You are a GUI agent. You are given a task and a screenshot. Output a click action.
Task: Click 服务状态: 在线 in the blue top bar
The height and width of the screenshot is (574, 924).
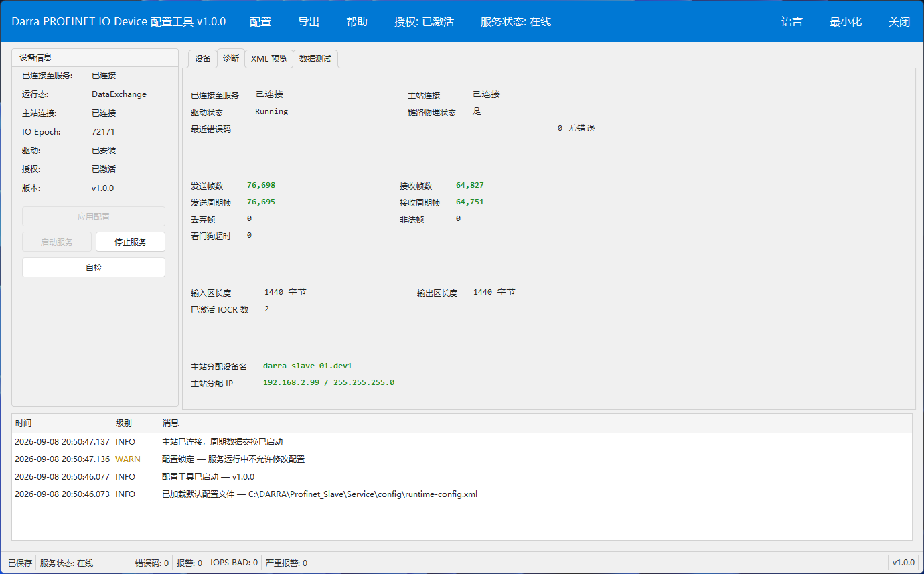pyautogui.click(x=516, y=21)
